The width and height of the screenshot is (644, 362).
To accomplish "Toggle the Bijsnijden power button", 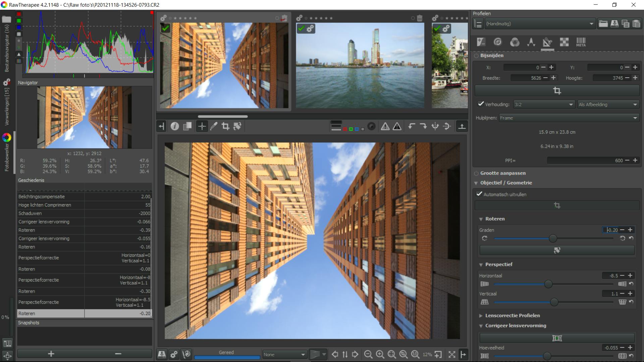I will coord(476,56).
